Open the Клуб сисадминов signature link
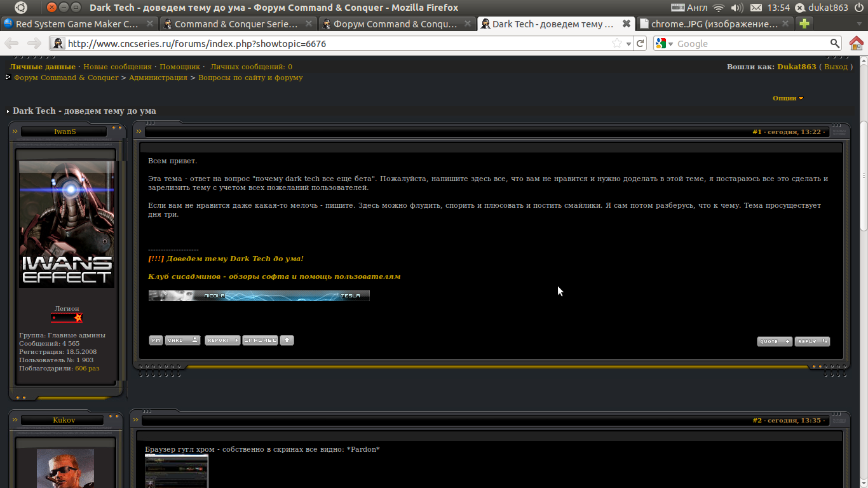This screenshot has height=488, width=868. (x=275, y=276)
